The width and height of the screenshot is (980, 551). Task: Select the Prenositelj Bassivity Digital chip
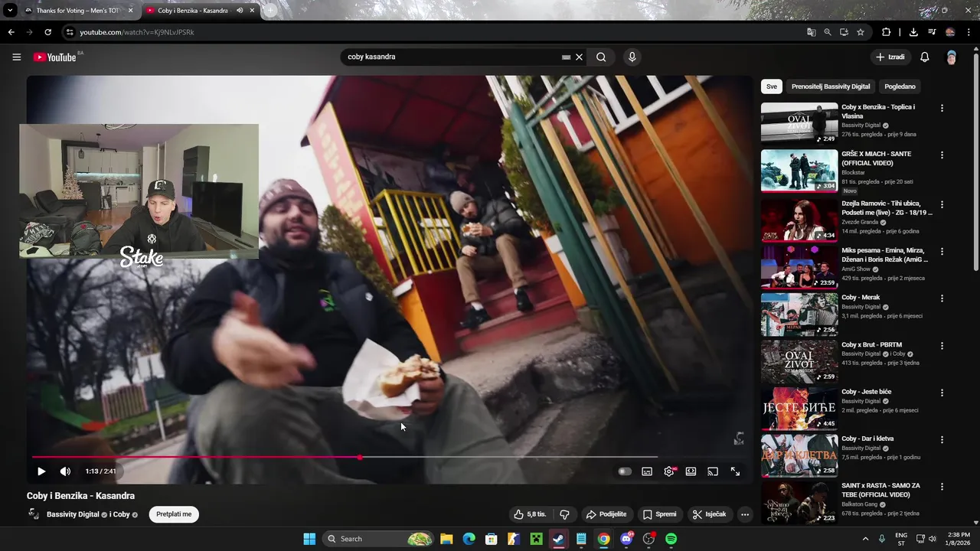[x=831, y=86]
